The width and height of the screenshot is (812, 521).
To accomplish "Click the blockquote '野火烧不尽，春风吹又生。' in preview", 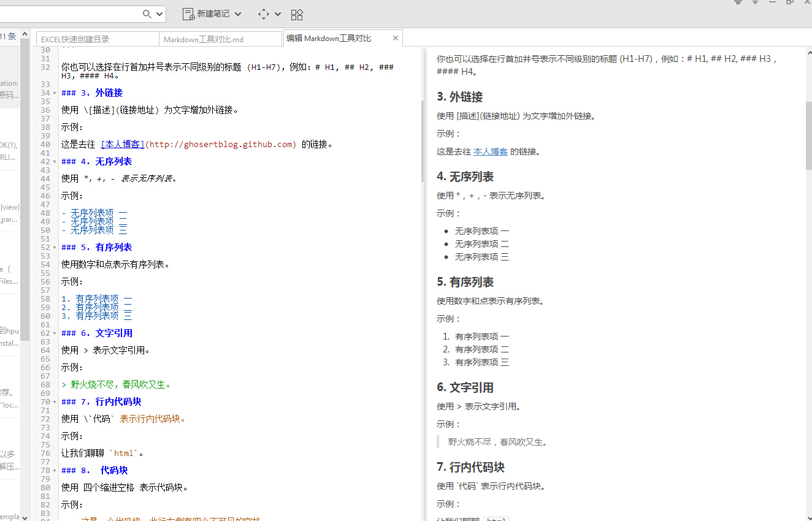I will click(497, 441).
